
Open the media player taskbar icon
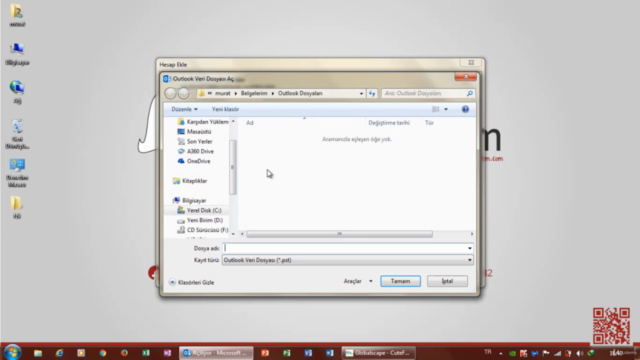(x=81, y=353)
